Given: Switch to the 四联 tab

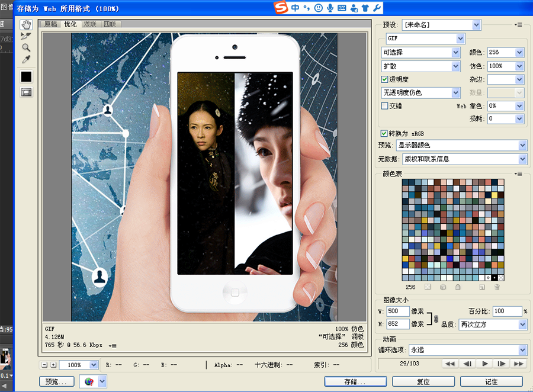Looking at the screenshot, I should pos(111,24).
